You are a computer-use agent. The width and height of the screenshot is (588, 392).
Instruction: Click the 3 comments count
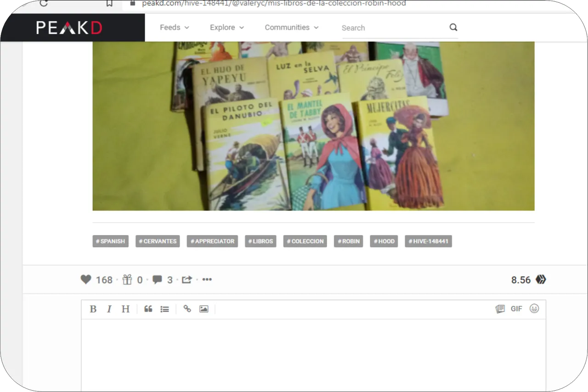tap(170, 280)
